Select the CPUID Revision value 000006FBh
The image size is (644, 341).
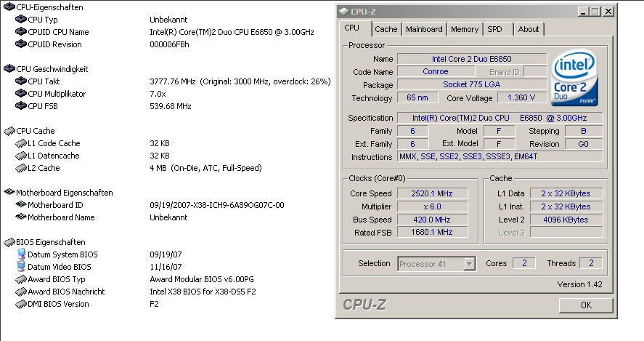tap(169, 44)
